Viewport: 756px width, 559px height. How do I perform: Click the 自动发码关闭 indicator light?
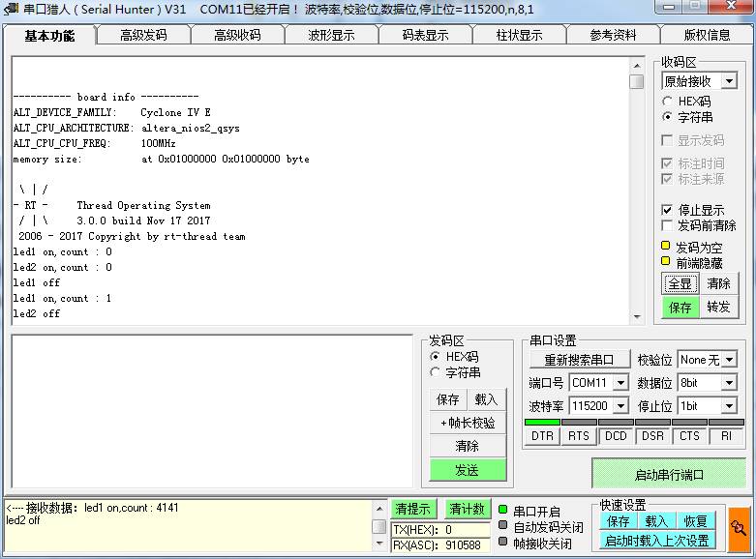tap(502, 526)
